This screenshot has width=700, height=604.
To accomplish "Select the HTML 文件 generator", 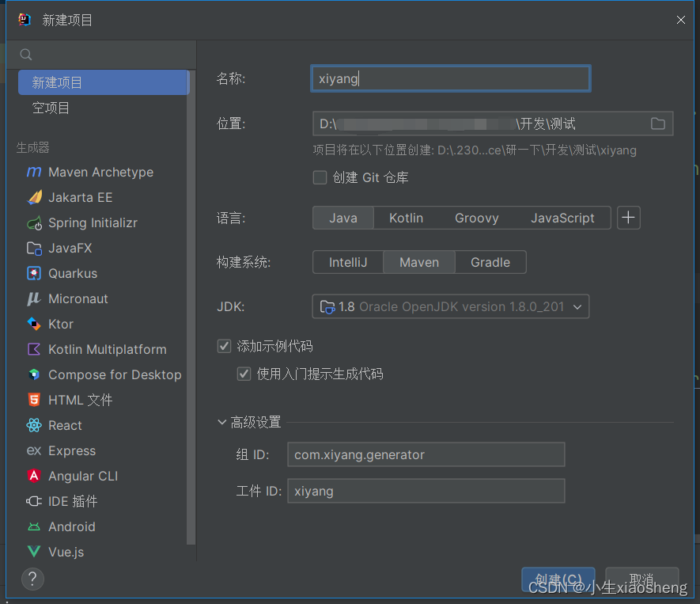I will [x=100, y=400].
